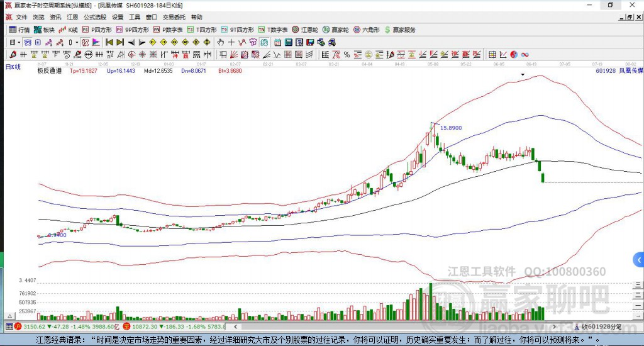
Task: Select the Gann fan lines tool
Action: tap(234, 55)
